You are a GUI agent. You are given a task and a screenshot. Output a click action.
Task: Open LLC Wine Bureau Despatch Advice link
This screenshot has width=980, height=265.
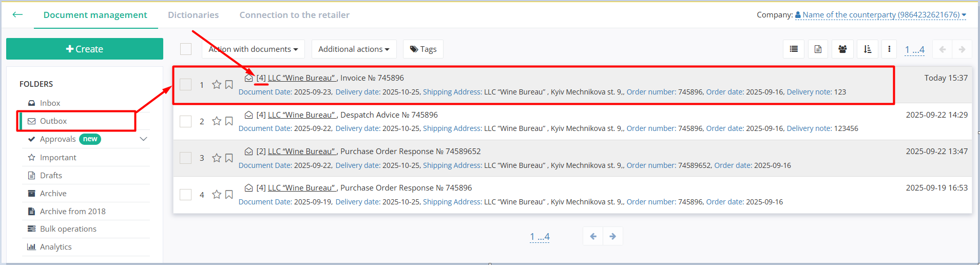[302, 115]
